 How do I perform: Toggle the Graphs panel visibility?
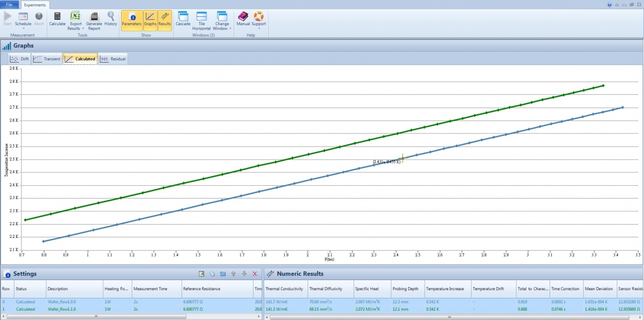coord(150,19)
